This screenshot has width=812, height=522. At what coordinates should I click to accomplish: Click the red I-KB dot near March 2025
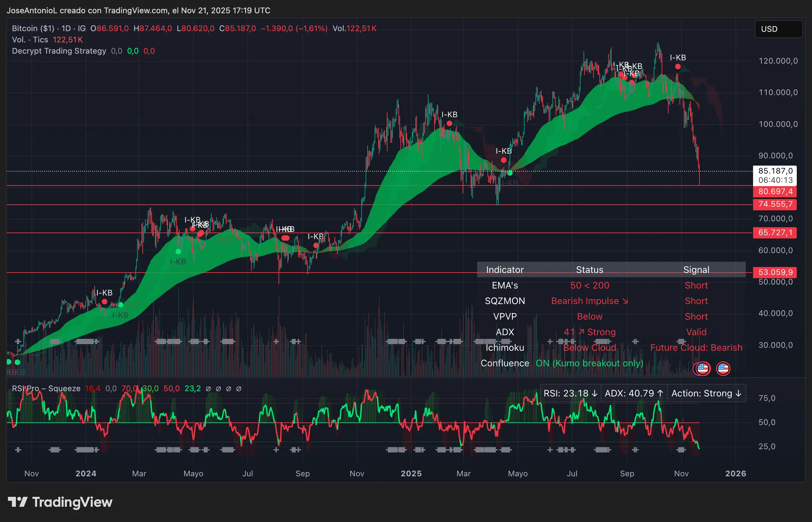click(504, 160)
